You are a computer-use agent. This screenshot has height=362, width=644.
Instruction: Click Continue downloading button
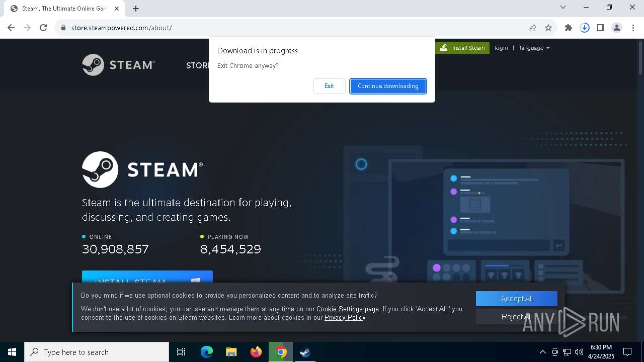pos(388,86)
